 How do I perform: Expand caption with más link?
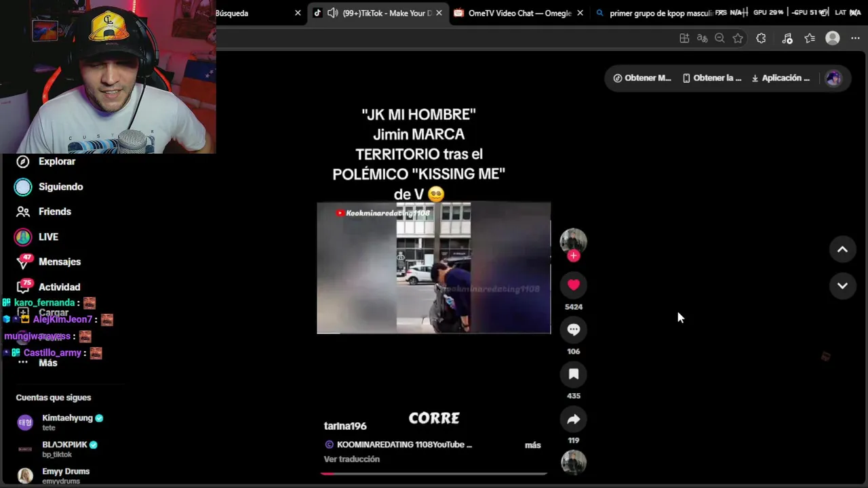533,445
